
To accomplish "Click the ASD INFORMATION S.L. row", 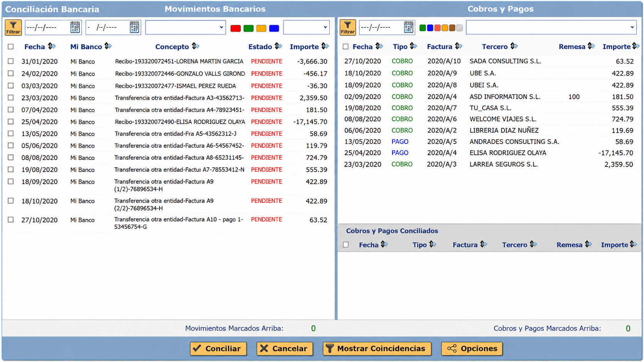I will coord(489,97).
